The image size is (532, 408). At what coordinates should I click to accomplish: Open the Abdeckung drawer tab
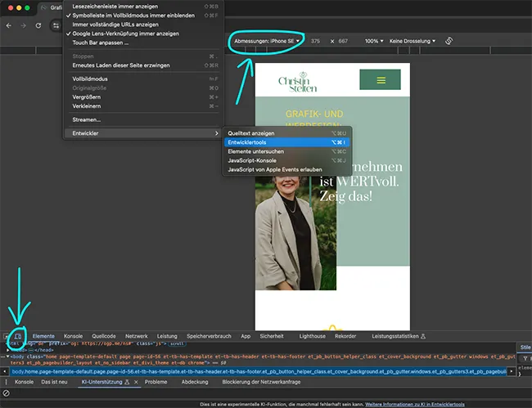click(x=195, y=382)
